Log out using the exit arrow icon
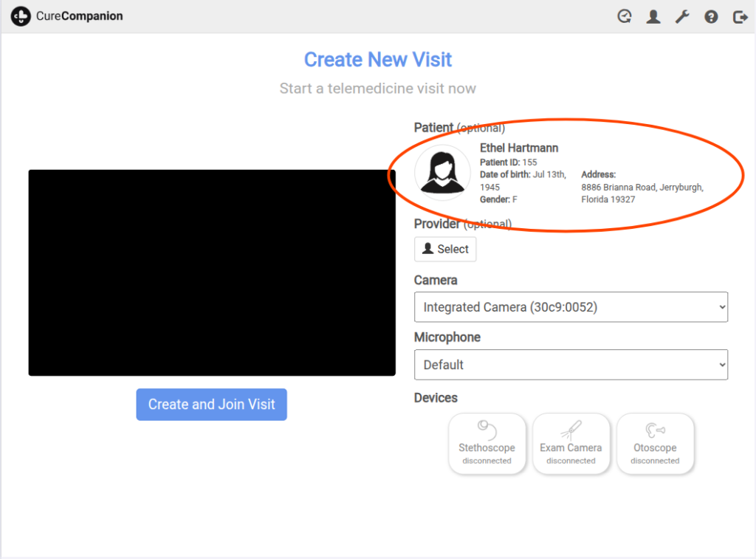Screen dimensions: 756x559 (x=740, y=16)
